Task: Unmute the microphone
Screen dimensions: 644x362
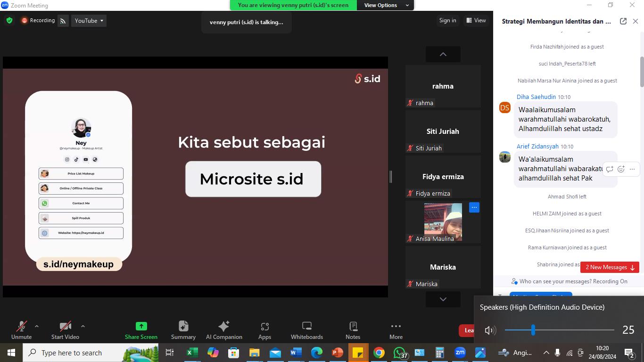Action: [21, 329]
